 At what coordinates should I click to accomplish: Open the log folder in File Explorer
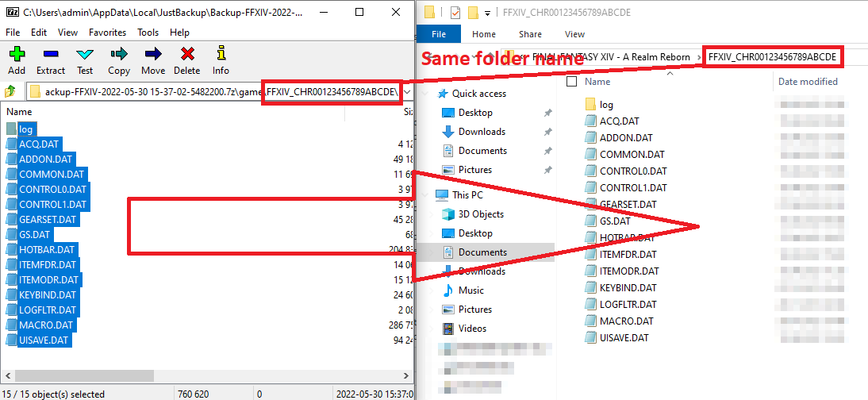coord(599,104)
